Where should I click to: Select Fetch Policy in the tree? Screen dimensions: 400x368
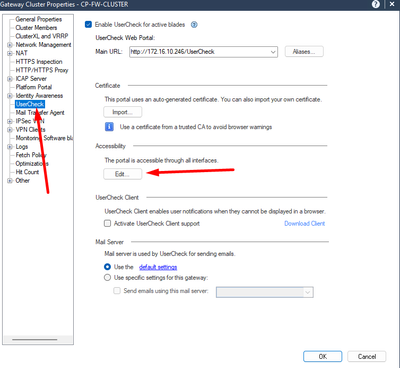point(31,155)
